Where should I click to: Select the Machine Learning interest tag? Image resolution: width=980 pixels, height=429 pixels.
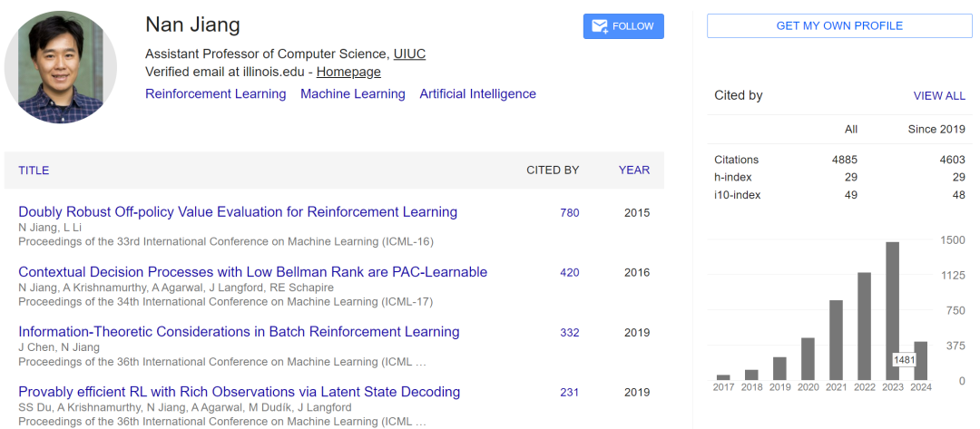click(352, 93)
